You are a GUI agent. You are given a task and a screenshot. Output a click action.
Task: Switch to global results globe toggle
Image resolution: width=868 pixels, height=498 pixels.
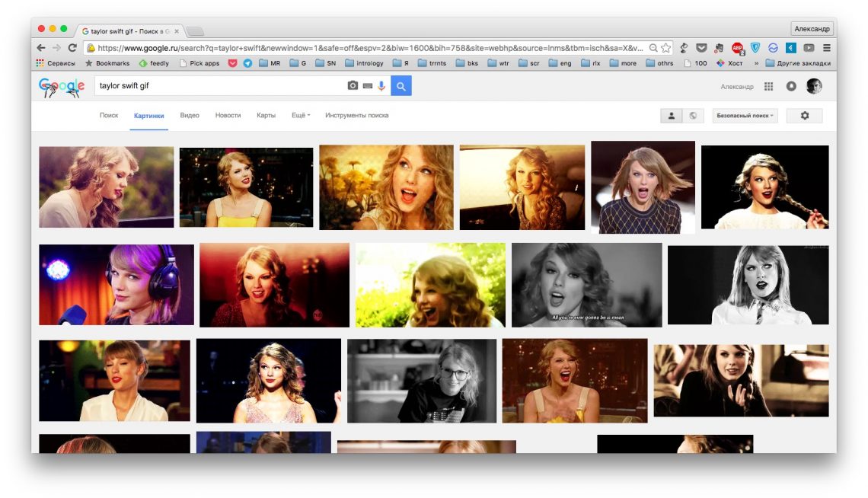pyautogui.click(x=692, y=116)
